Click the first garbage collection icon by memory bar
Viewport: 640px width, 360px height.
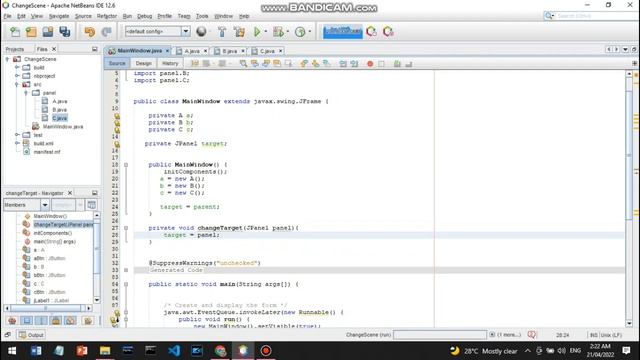371,31
